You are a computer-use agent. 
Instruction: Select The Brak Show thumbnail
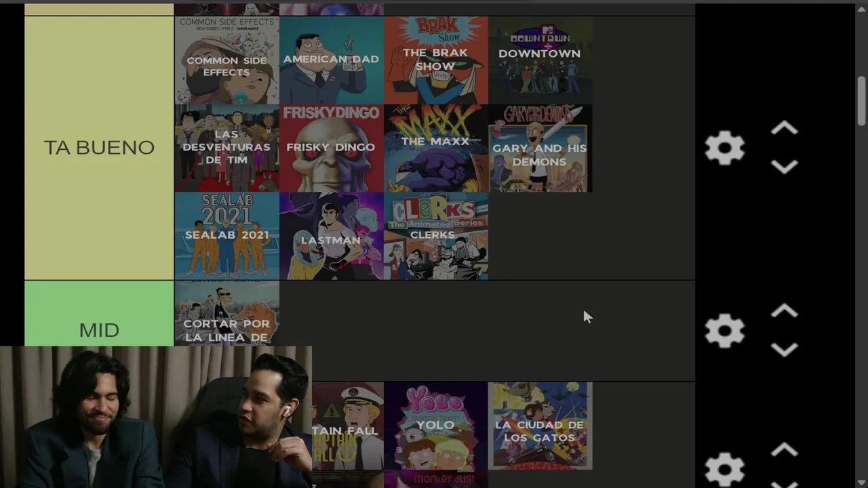436,60
